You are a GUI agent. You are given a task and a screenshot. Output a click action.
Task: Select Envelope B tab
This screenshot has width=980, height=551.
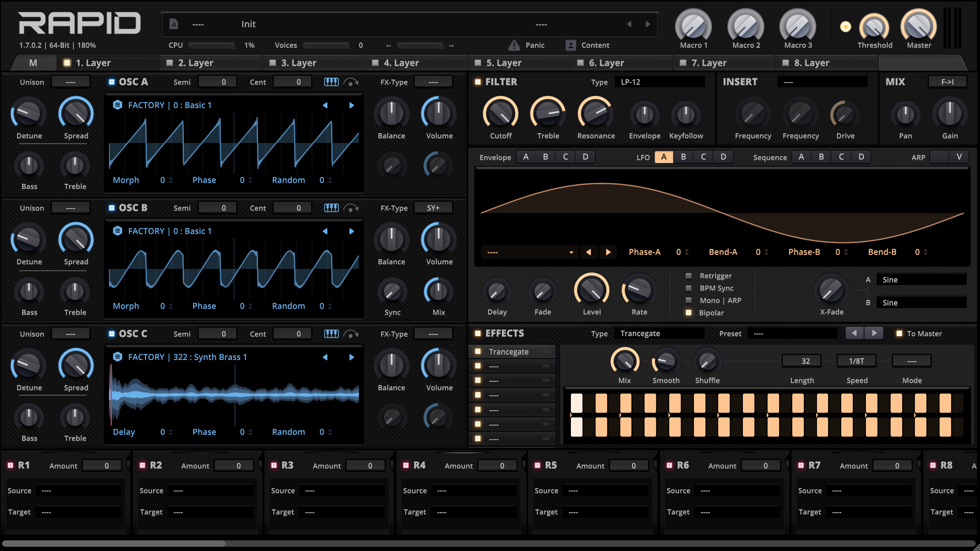(545, 157)
